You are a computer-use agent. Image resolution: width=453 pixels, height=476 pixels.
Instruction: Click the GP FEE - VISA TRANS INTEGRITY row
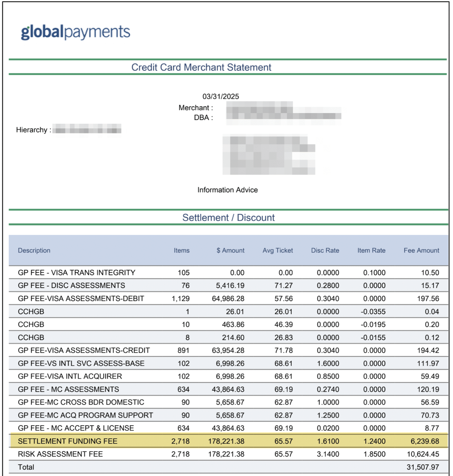[221, 272]
